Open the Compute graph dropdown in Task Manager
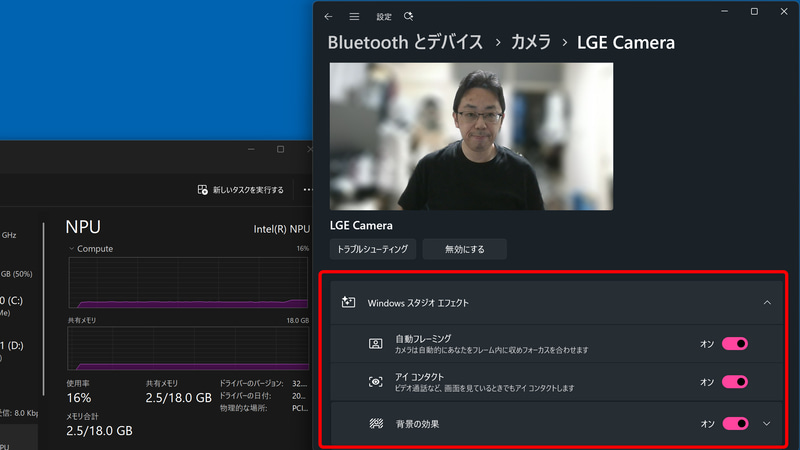Image resolution: width=800 pixels, height=450 pixels. (x=71, y=249)
